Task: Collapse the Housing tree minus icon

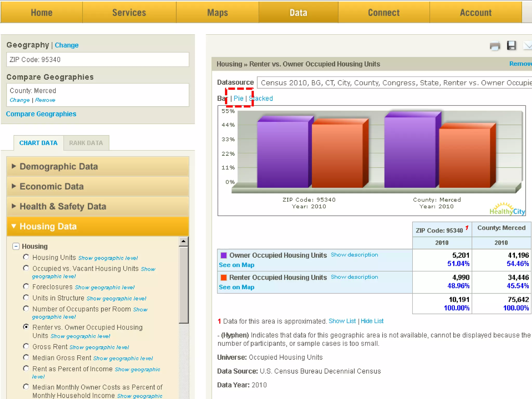Action: (x=16, y=246)
